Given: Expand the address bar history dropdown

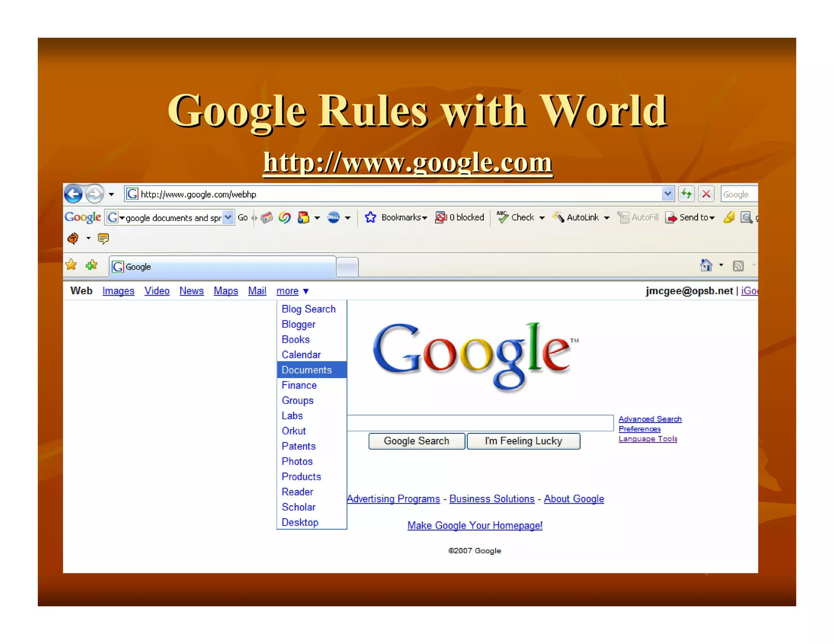Looking at the screenshot, I should tap(667, 194).
